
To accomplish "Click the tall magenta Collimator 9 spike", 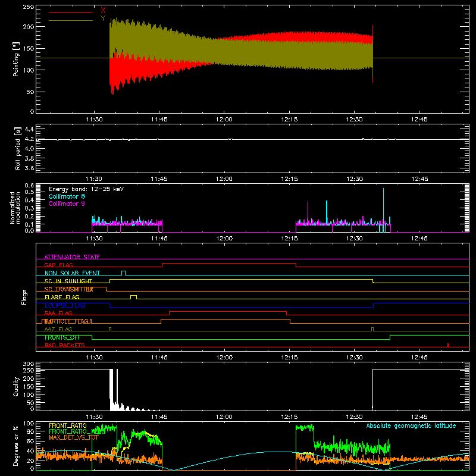I will pos(308,212).
